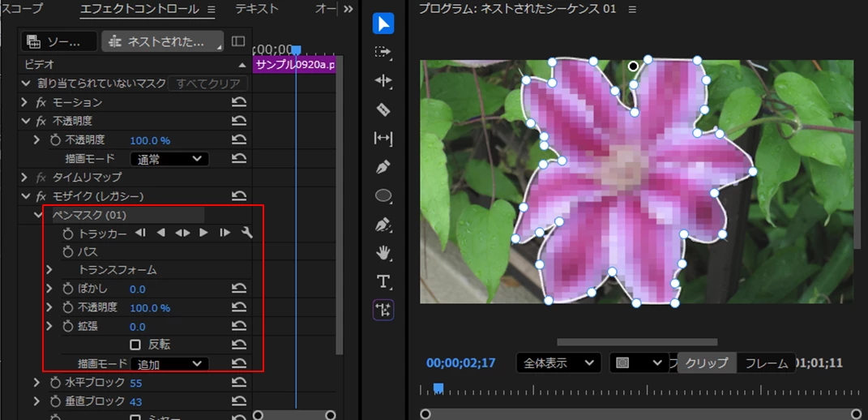Select the Ellipse shape tool

tap(383, 195)
